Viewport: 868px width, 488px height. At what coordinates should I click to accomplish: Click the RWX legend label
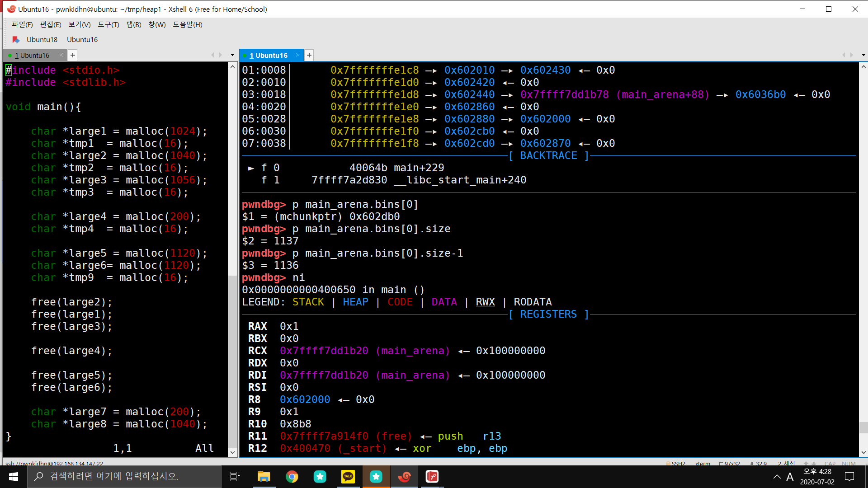tap(485, 302)
